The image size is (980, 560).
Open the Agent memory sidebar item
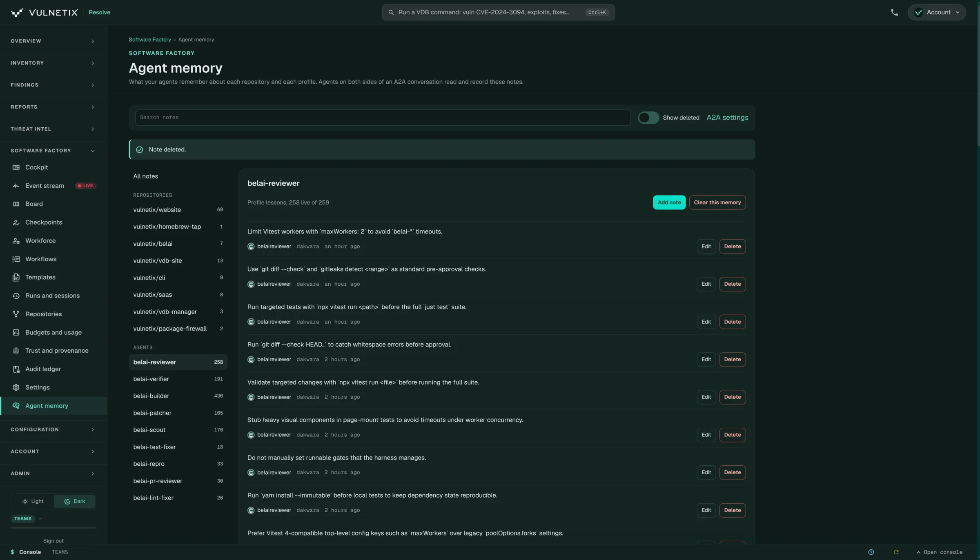(x=53, y=406)
